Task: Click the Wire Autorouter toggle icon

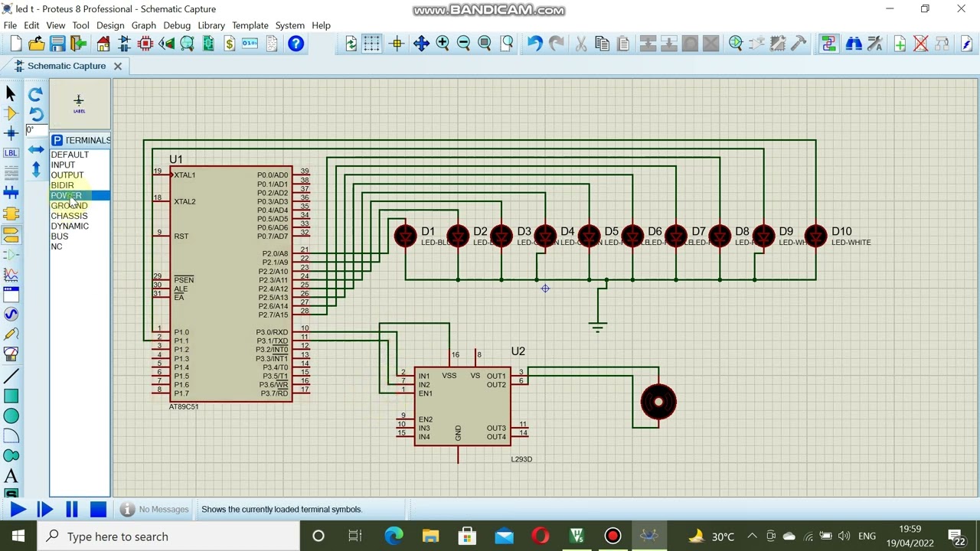Action: pyautogui.click(x=828, y=44)
